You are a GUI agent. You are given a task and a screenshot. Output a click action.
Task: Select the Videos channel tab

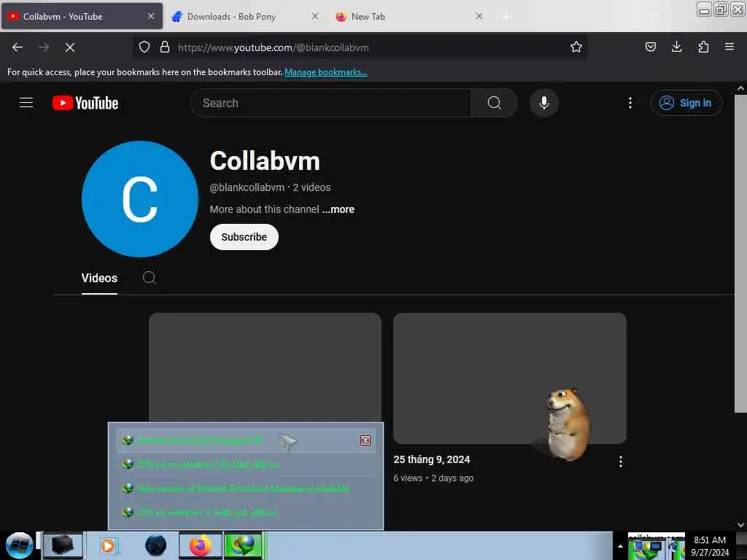coord(99,278)
